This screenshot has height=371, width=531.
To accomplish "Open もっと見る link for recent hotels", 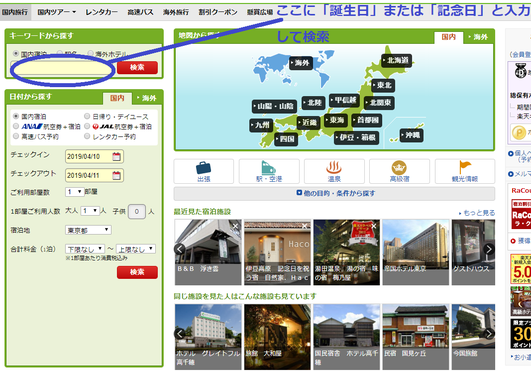I will pyautogui.click(x=477, y=213).
